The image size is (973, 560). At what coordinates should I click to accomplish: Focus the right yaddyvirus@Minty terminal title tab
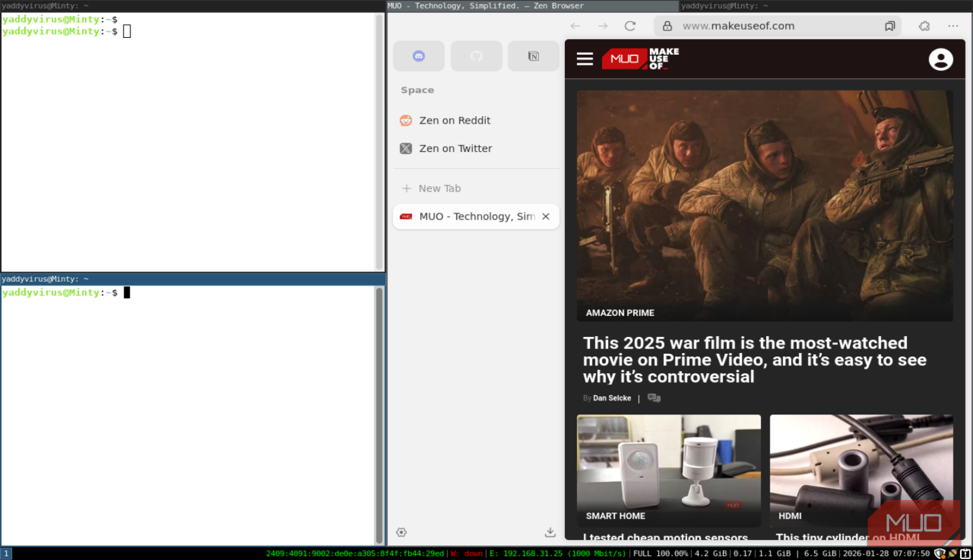(x=826, y=6)
